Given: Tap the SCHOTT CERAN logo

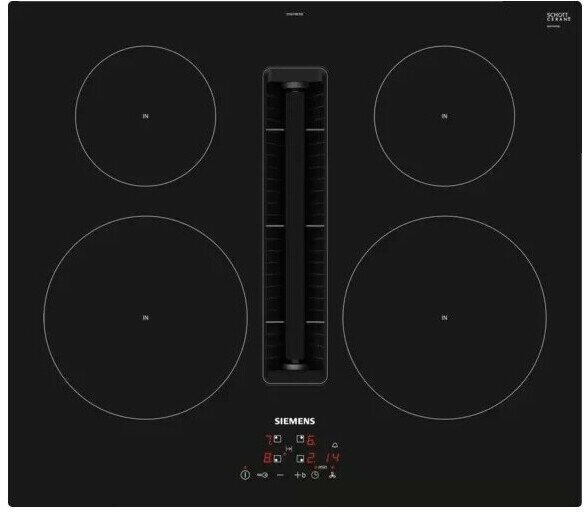Looking at the screenshot, I should click(558, 17).
